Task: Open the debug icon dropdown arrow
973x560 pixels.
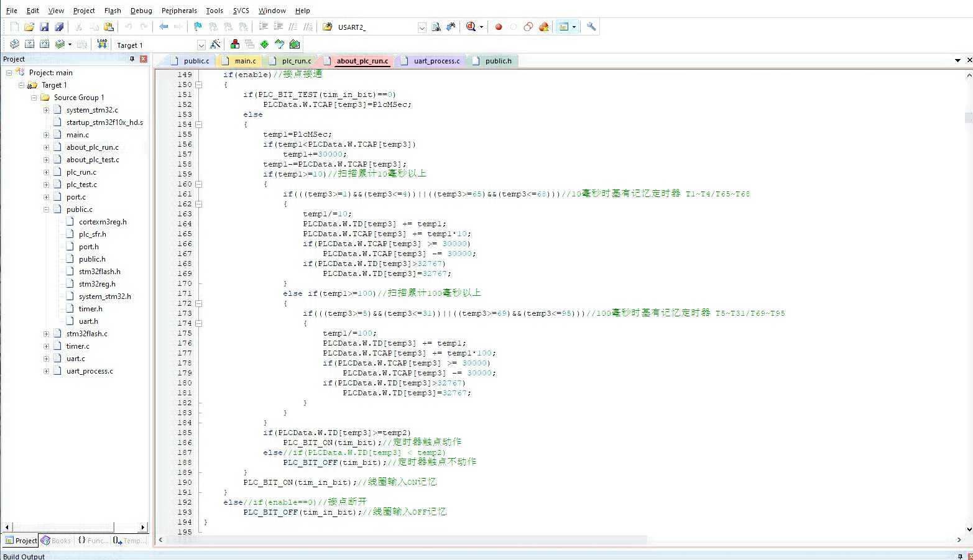Action: pyautogui.click(x=481, y=27)
